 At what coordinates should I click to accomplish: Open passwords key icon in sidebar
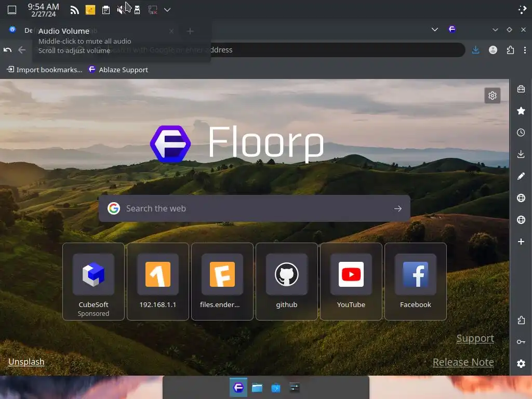point(521,342)
